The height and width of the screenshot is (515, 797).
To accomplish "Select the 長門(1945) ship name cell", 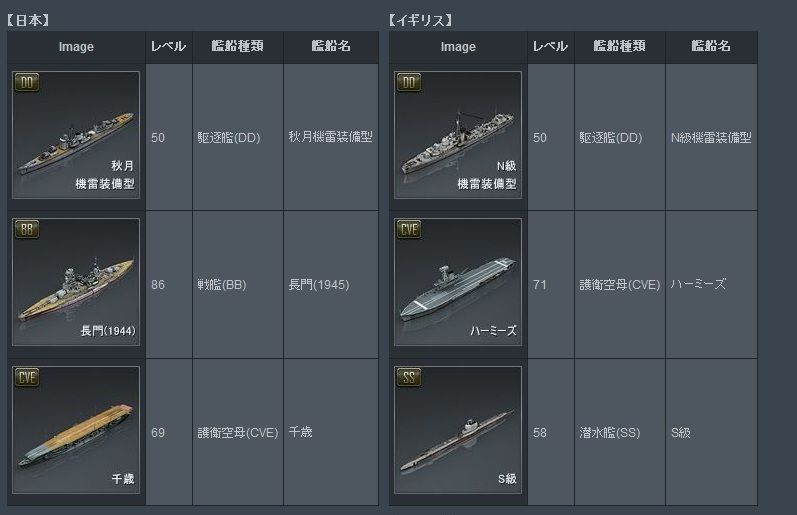I will click(x=331, y=285).
